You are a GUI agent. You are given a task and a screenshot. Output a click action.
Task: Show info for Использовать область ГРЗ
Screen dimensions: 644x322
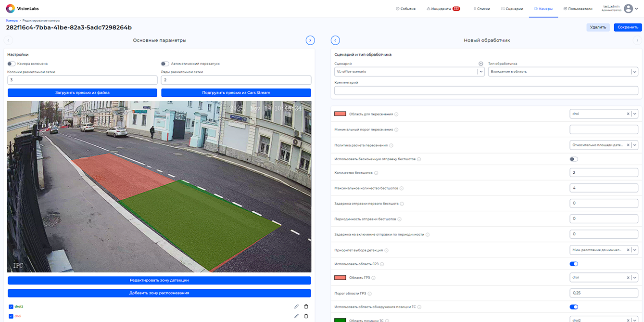point(382,264)
